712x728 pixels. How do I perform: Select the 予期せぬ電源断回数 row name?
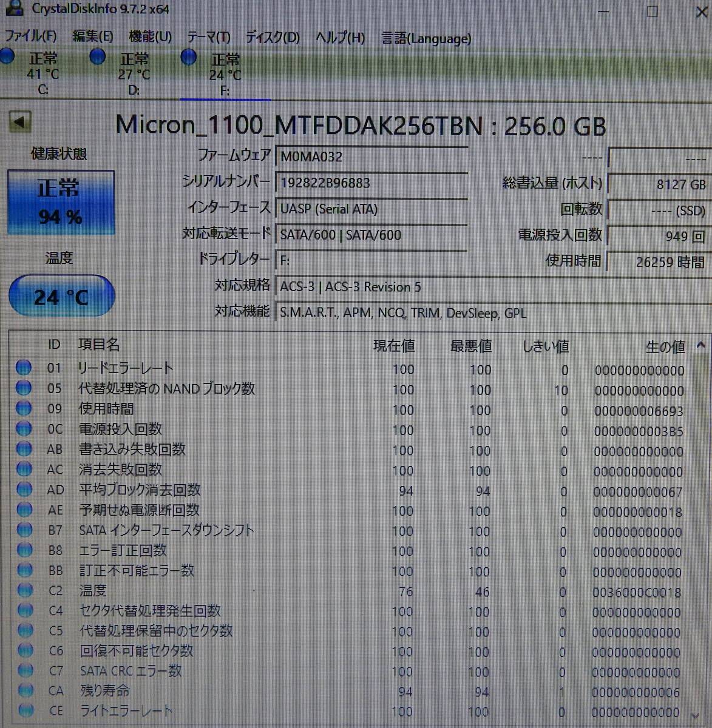point(139,510)
